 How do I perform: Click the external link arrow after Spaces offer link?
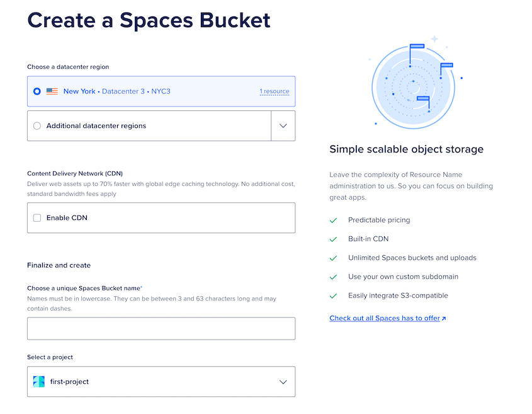pyautogui.click(x=444, y=318)
